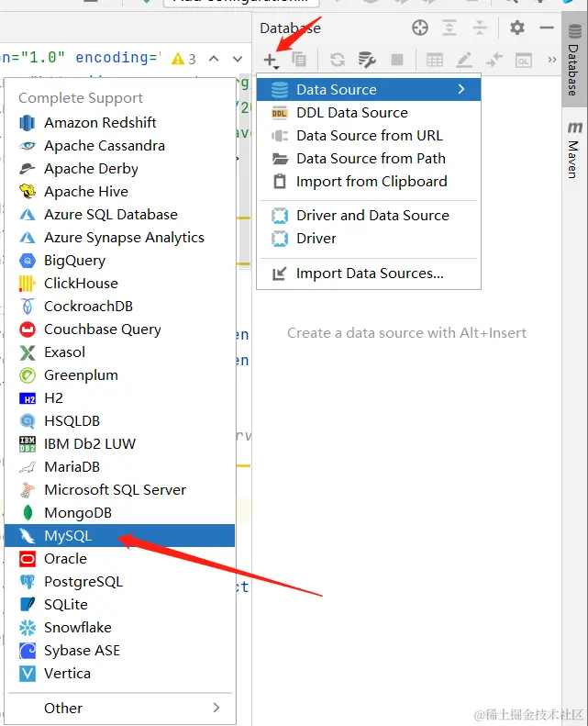The width and height of the screenshot is (588, 726).
Task: Select Oracle
Action: tap(120, 559)
